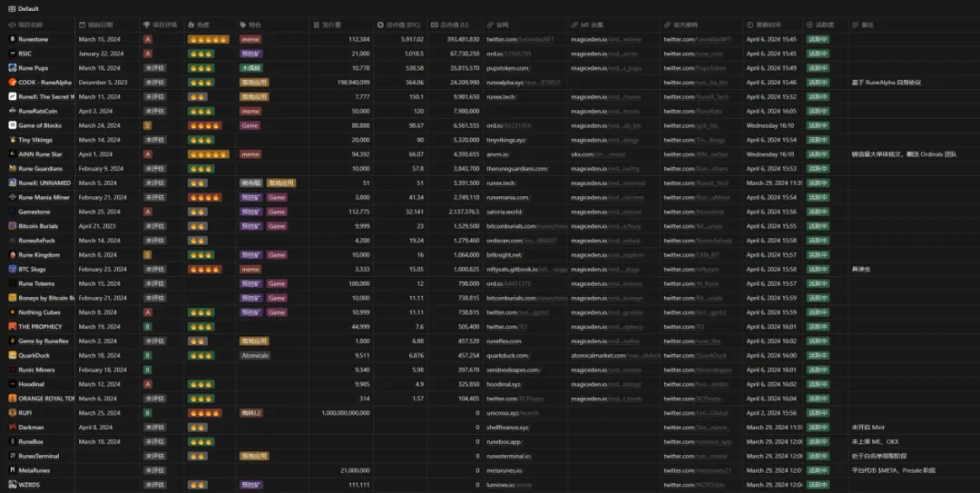
Task: Click the January 22, 2024 date cell
Action: [x=101, y=54]
